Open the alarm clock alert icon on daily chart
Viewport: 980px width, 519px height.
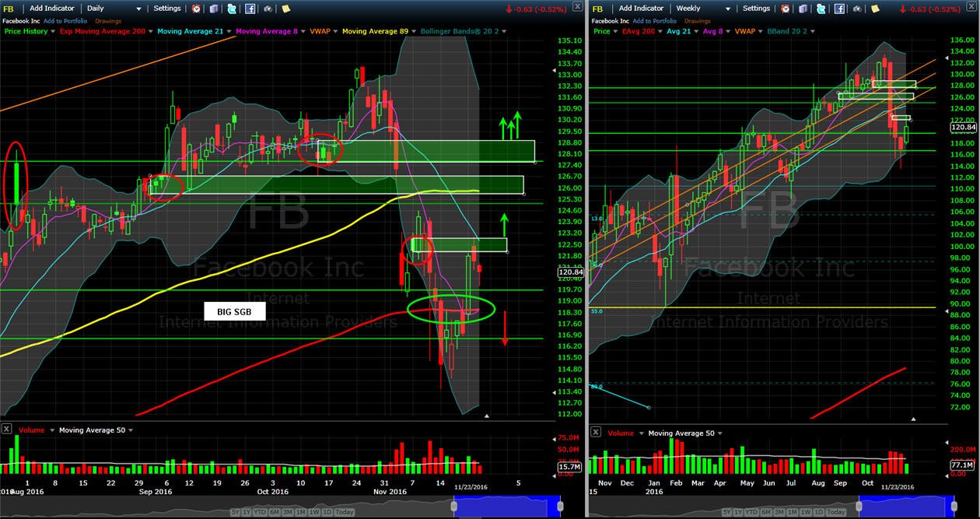195,9
